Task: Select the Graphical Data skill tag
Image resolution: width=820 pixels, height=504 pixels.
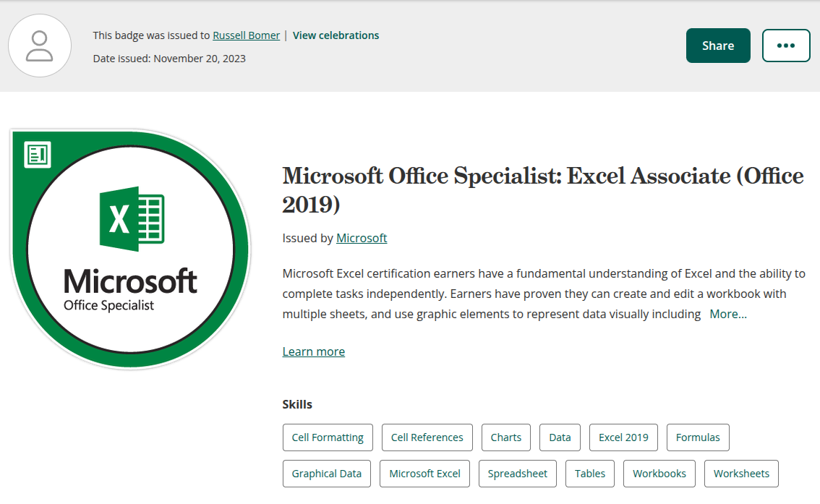Action: (327, 474)
